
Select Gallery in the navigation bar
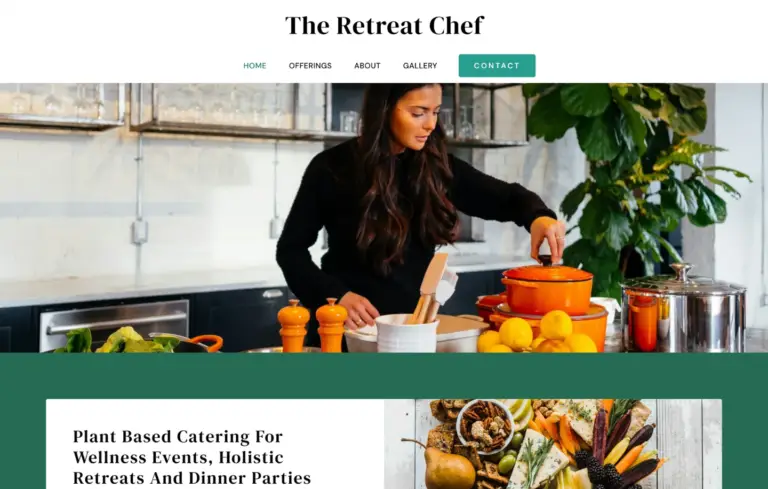tap(420, 66)
